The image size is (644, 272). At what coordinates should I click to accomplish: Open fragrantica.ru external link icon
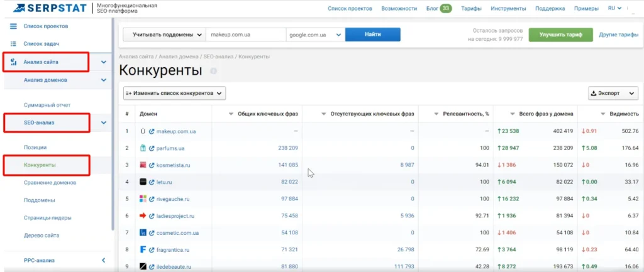click(152, 250)
